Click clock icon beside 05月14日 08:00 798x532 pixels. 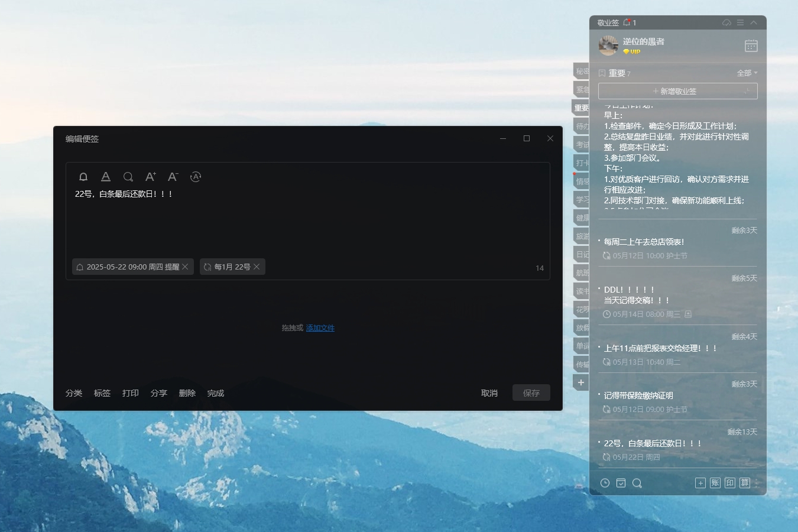[606, 314]
